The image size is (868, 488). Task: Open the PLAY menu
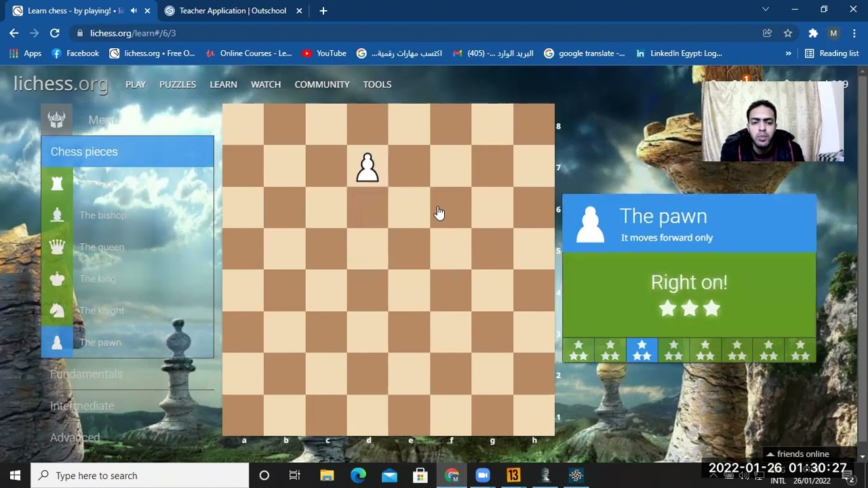(136, 84)
